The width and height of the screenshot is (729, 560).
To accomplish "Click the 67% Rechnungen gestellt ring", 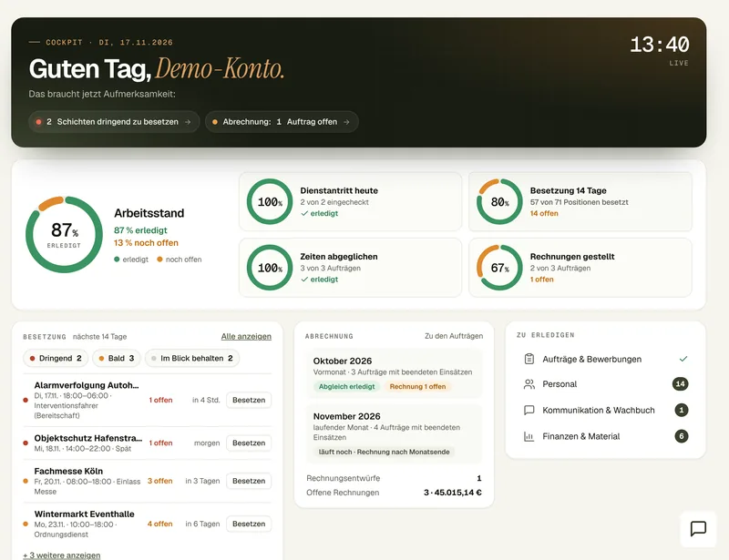I will click(499, 268).
